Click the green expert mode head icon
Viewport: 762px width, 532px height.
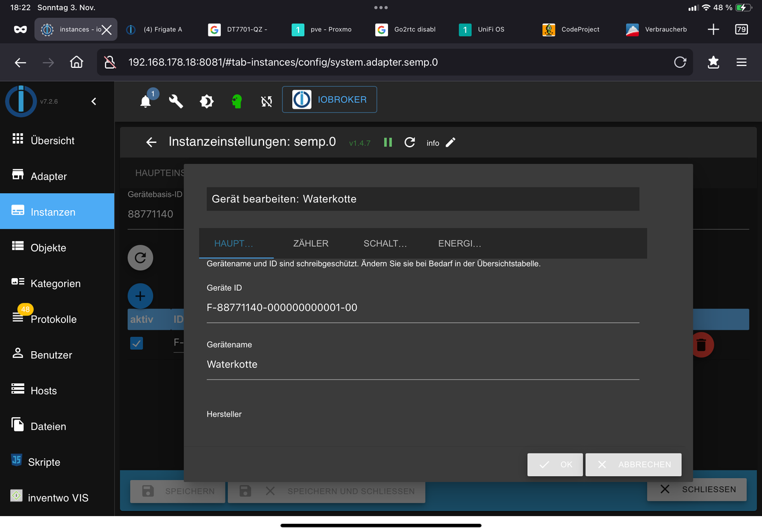click(x=237, y=101)
